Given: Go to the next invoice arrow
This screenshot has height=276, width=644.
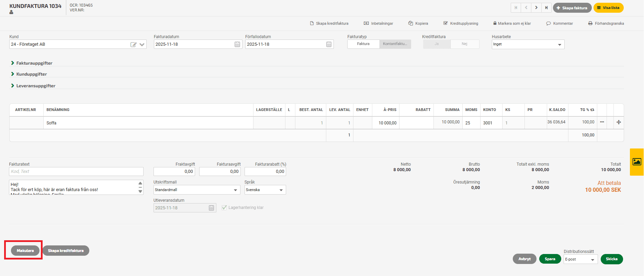Looking at the screenshot, I should (x=536, y=8).
